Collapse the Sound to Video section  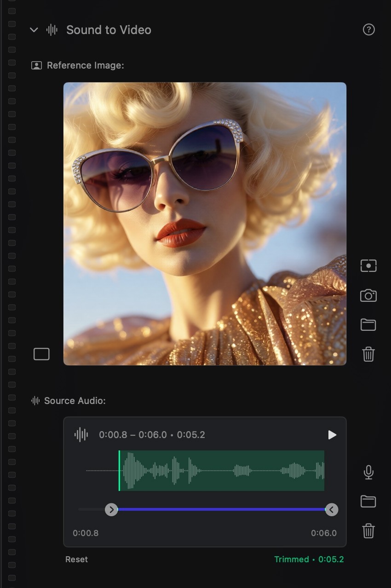tap(33, 29)
